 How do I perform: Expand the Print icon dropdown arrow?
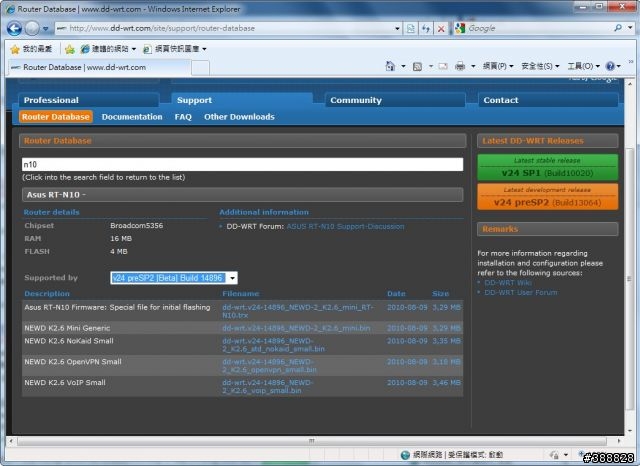pyautogui.click(x=473, y=66)
